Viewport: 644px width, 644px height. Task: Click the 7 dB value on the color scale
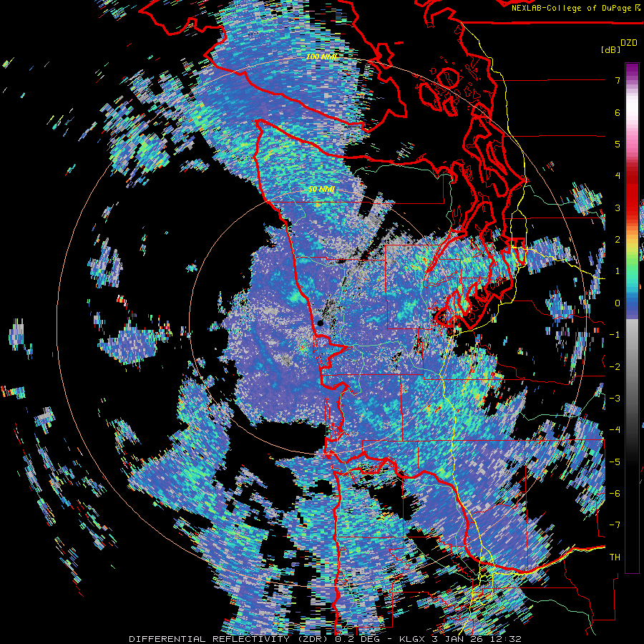tap(618, 80)
